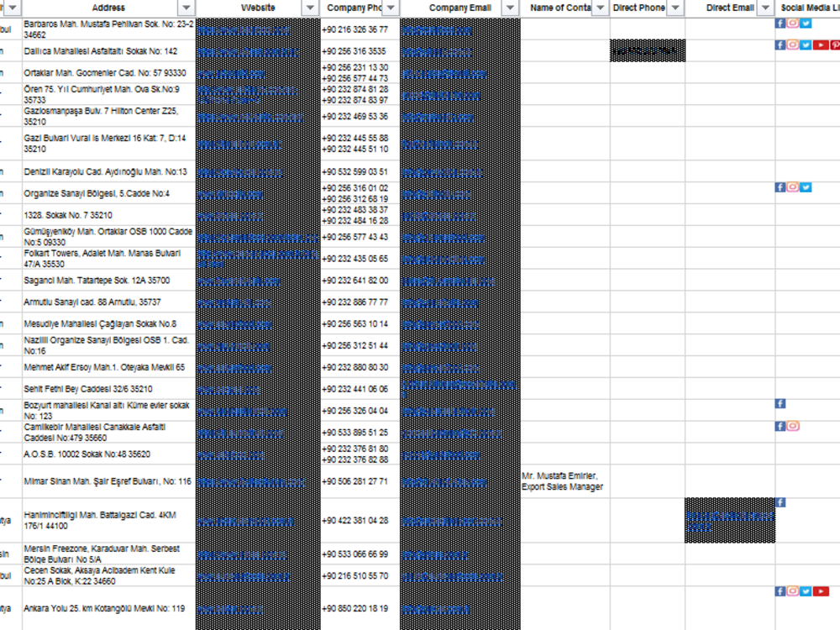This screenshot has height=630, width=840.
Task: Select phone number '+90 232 469 53 36'
Action: click(x=354, y=116)
